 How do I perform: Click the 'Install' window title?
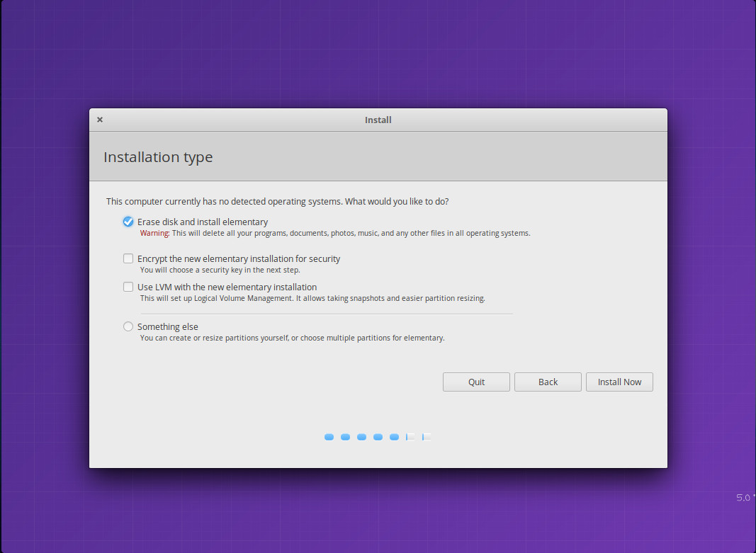378,120
